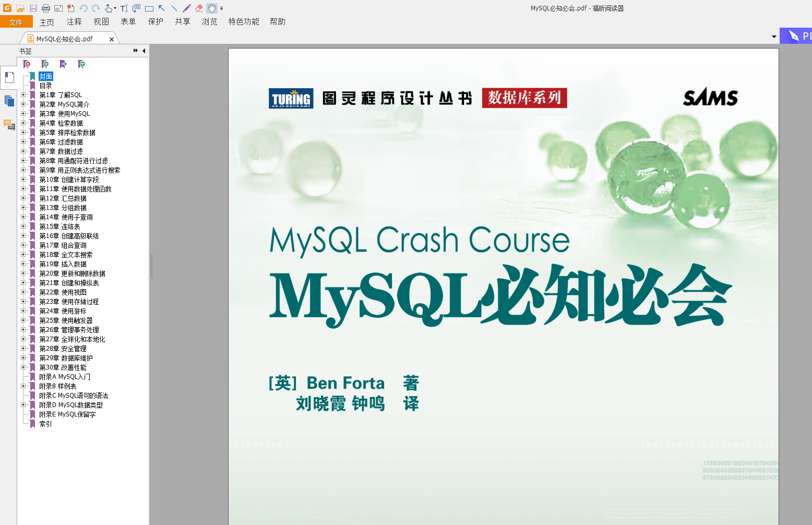
Task: Open a file with the folder icon
Action: 20,8
